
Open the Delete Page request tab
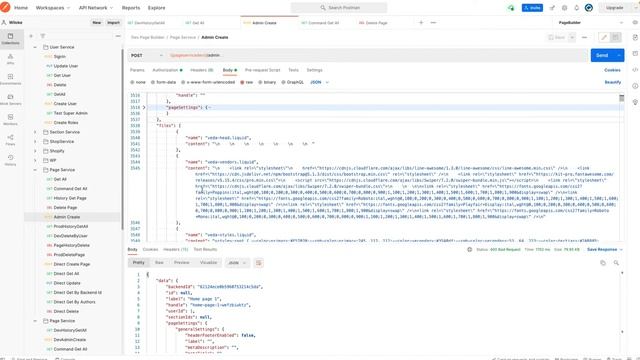[373, 23]
